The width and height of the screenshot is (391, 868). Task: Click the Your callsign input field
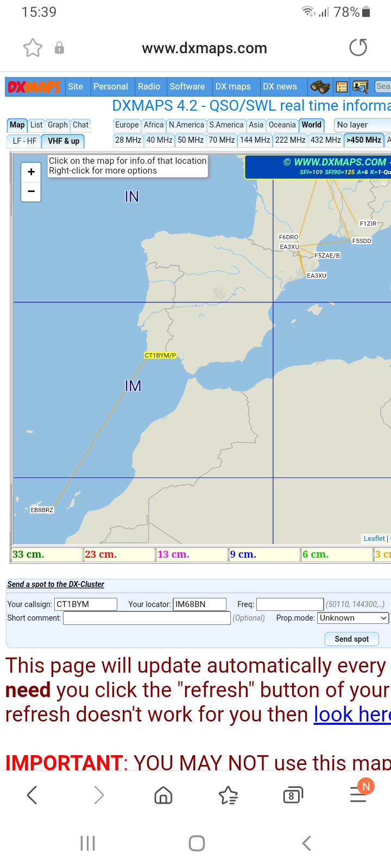coord(86,604)
